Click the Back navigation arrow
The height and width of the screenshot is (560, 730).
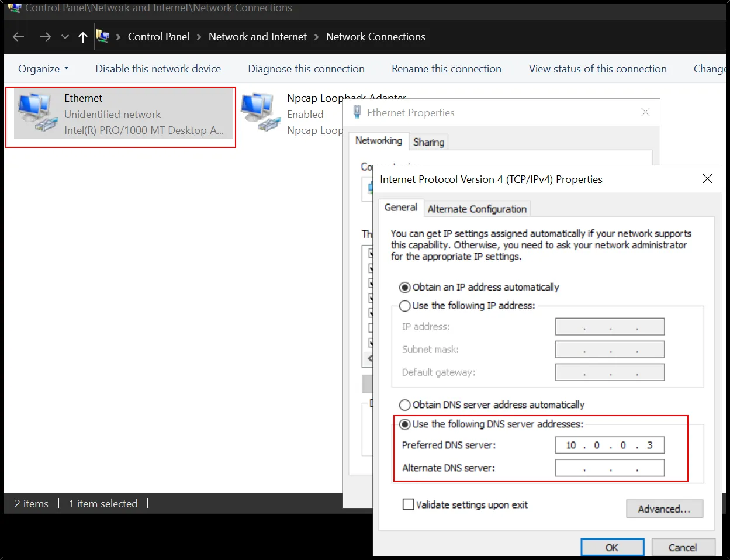18,37
